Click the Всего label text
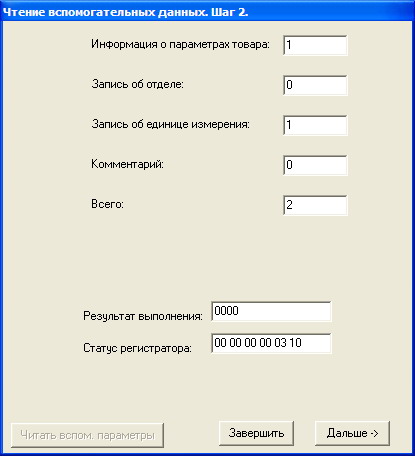 [x=107, y=204]
